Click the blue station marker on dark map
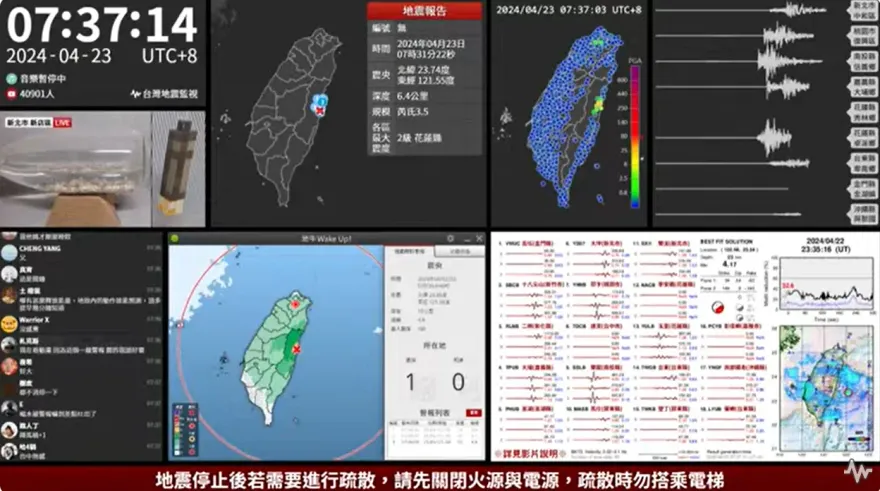 pos(321,101)
